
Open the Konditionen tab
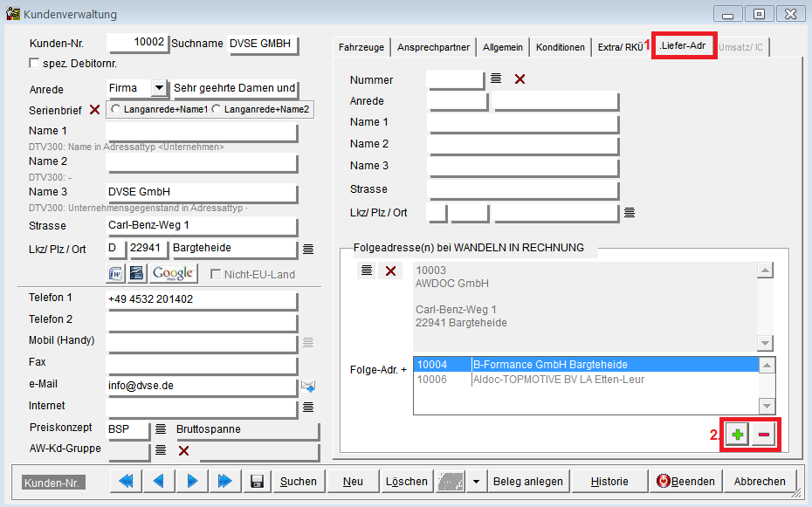561,47
